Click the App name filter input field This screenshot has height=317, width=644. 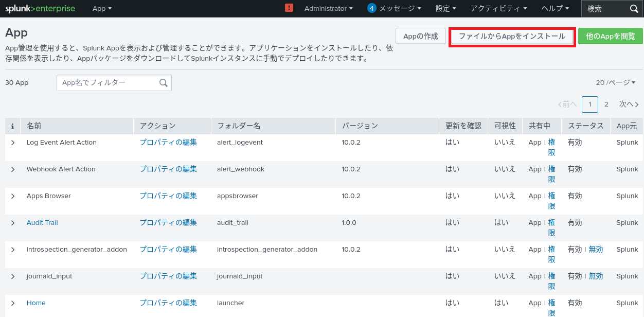click(x=108, y=83)
